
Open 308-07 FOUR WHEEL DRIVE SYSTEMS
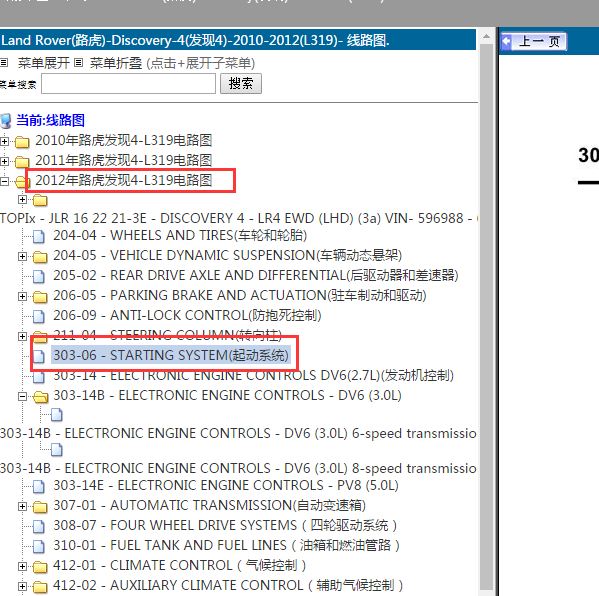point(225,525)
